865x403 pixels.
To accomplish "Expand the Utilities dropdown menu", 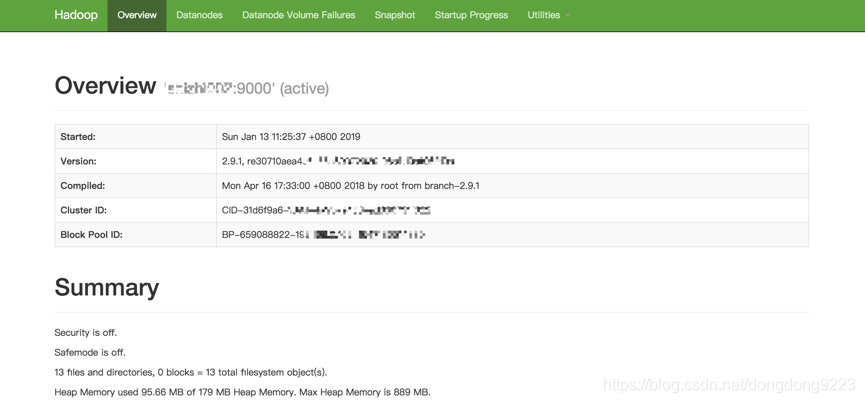I will coord(548,15).
